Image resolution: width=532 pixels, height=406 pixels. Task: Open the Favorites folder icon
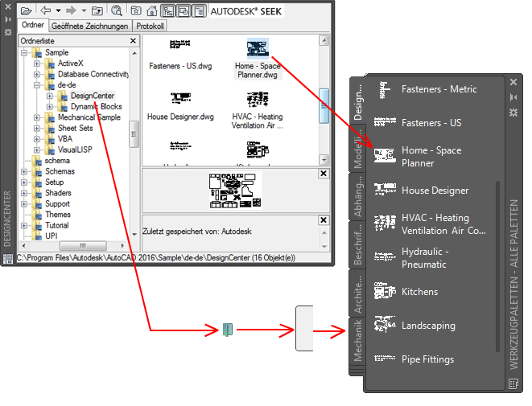click(x=136, y=10)
